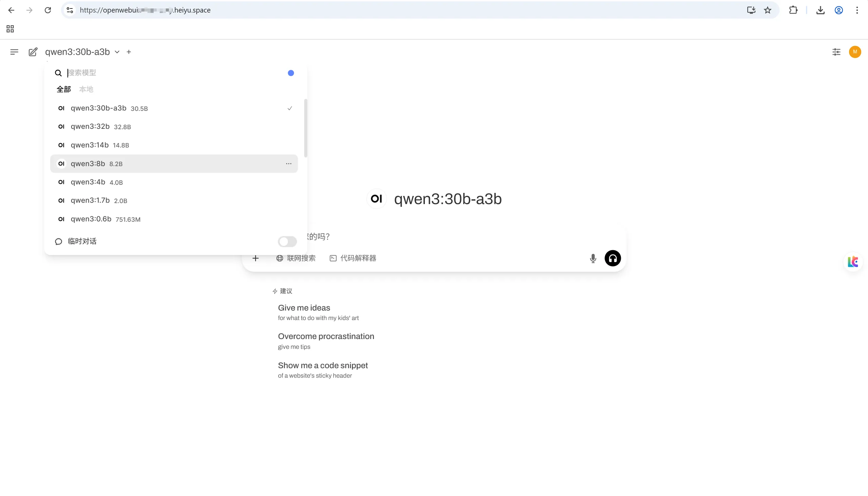Toggle the 临时对话 switch
868x496 pixels.
287,241
